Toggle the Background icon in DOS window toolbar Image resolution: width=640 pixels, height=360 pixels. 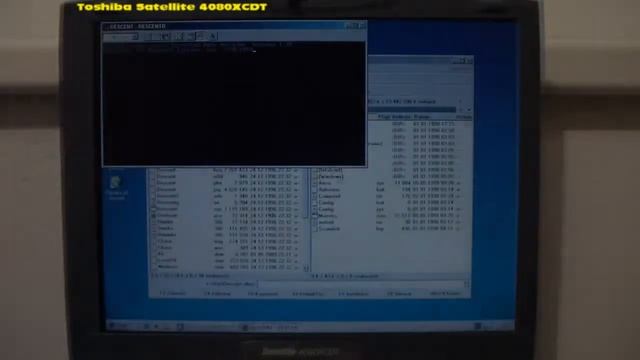pyautogui.click(x=201, y=37)
